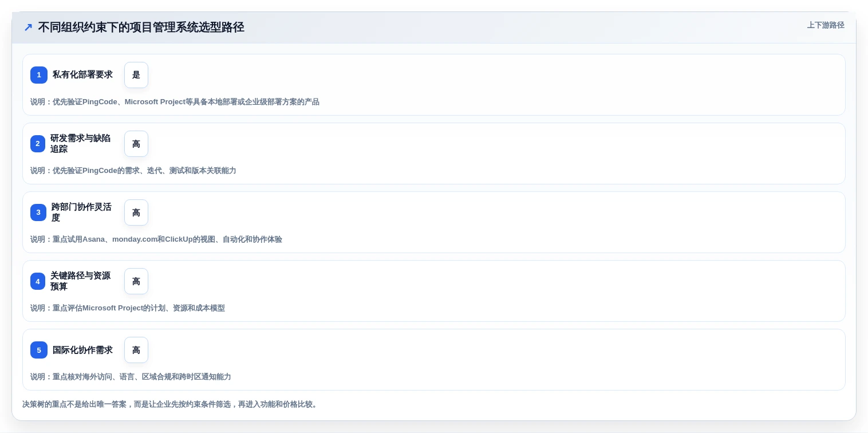The width and height of the screenshot is (868, 433).
Task: Click the 高 chip for 关键路径与资源预算
Action: point(136,281)
